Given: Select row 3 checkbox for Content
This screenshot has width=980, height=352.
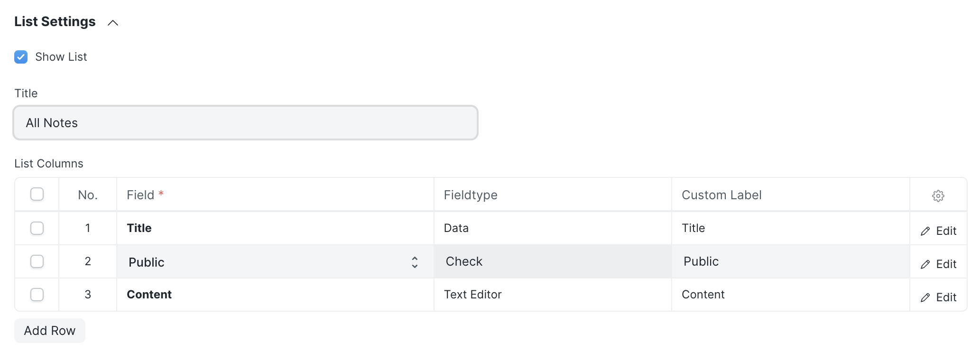Looking at the screenshot, I should point(37,295).
